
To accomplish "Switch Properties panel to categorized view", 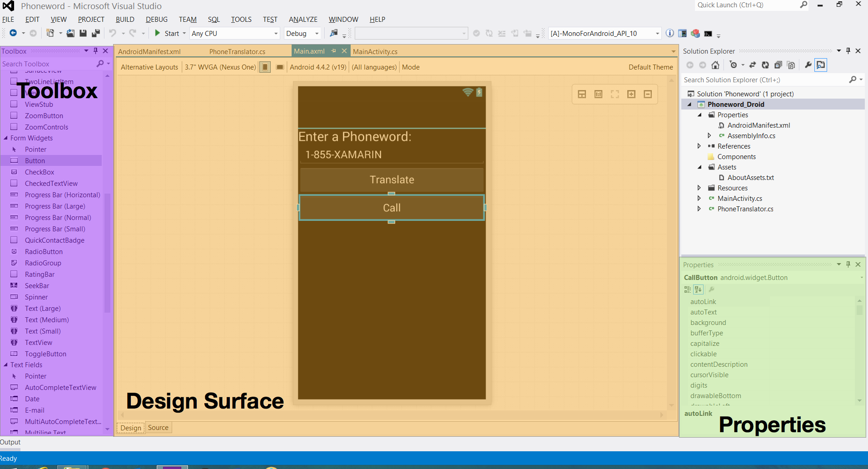I will pyautogui.click(x=688, y=289).
